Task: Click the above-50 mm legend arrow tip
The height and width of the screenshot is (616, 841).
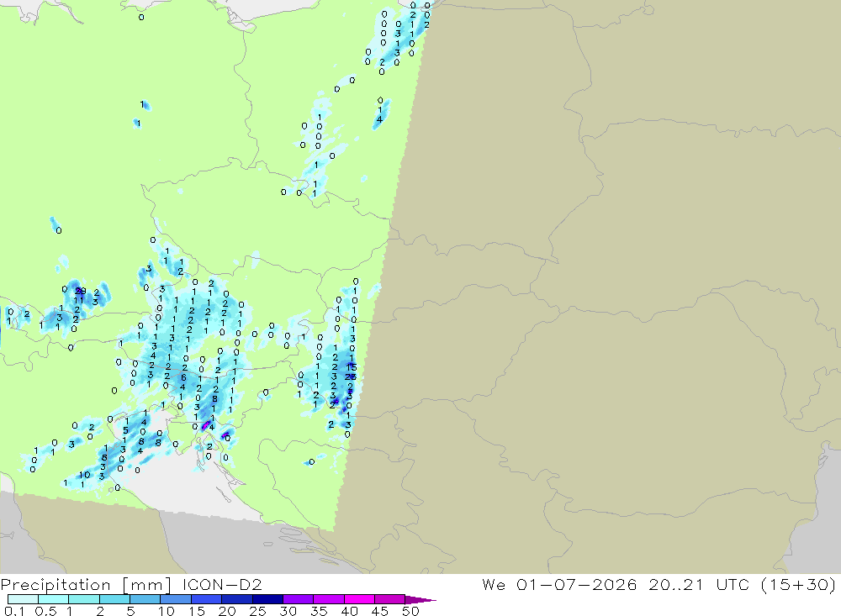Action: pyautogui.click(x=421, y=600)
